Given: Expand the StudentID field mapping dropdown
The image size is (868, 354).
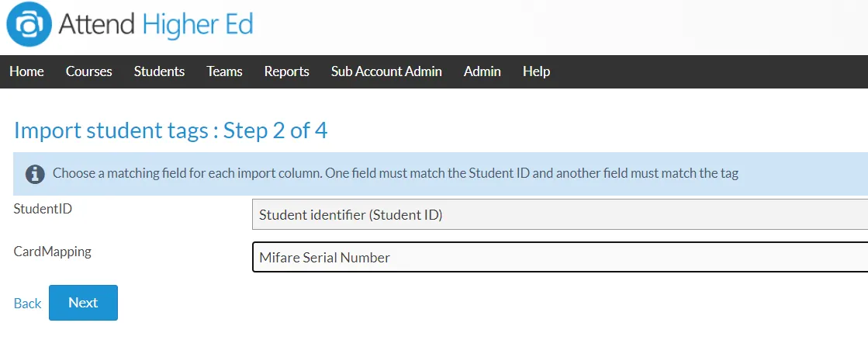Looking at the screenshot, I should [559, 215].
